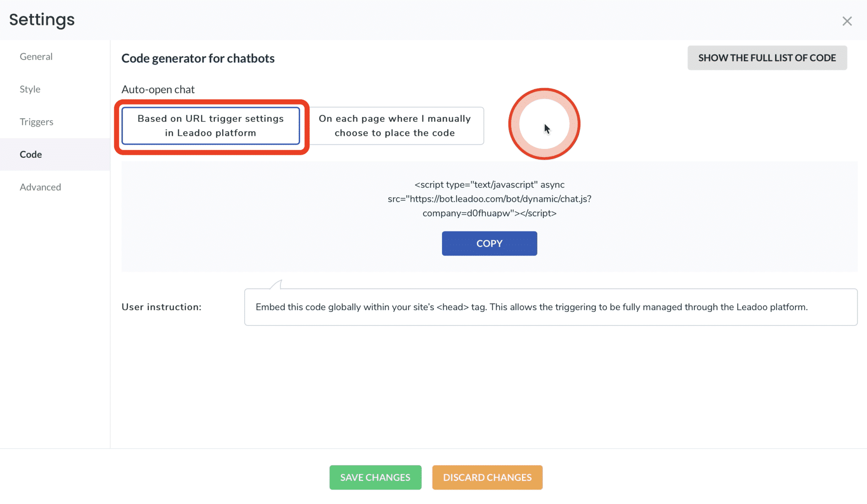Screen dimensions: 867x504
Task: Click the Code section icon in sidebar
Action: click(x=30, y=154)
